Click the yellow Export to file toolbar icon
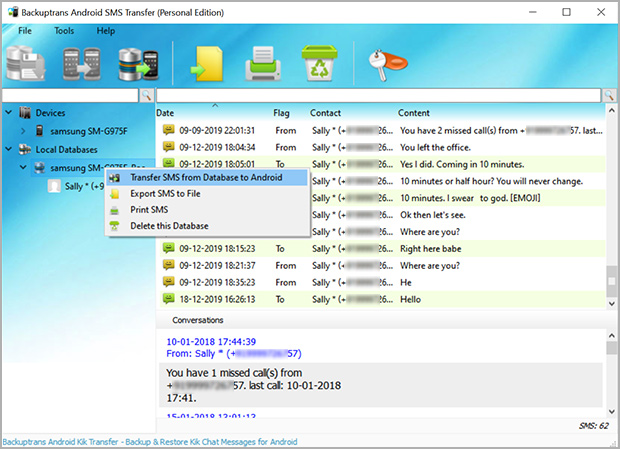Screen dimensions: 620x449 206,64
